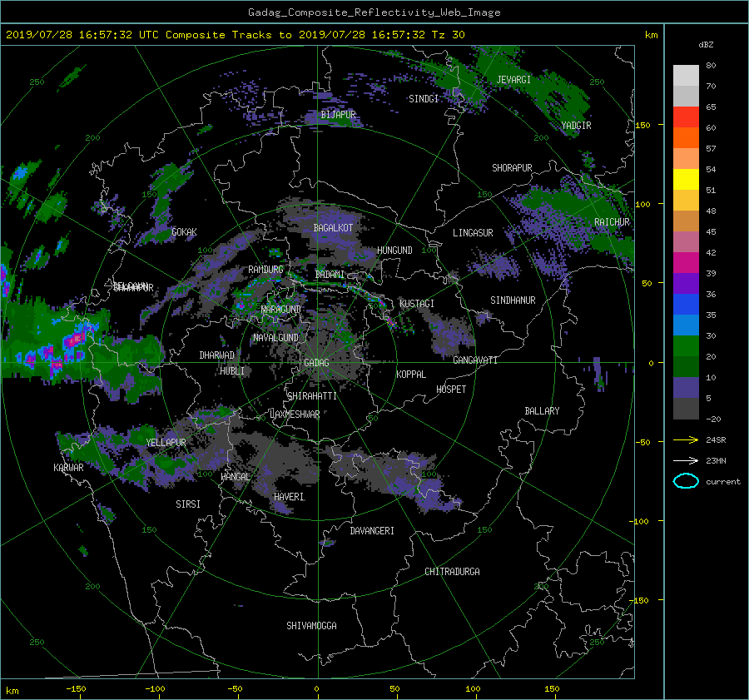The height and width of the screenshot is (700, 749).
Task: Click the NAVALGUND city label
Action: tap(275, 338)
